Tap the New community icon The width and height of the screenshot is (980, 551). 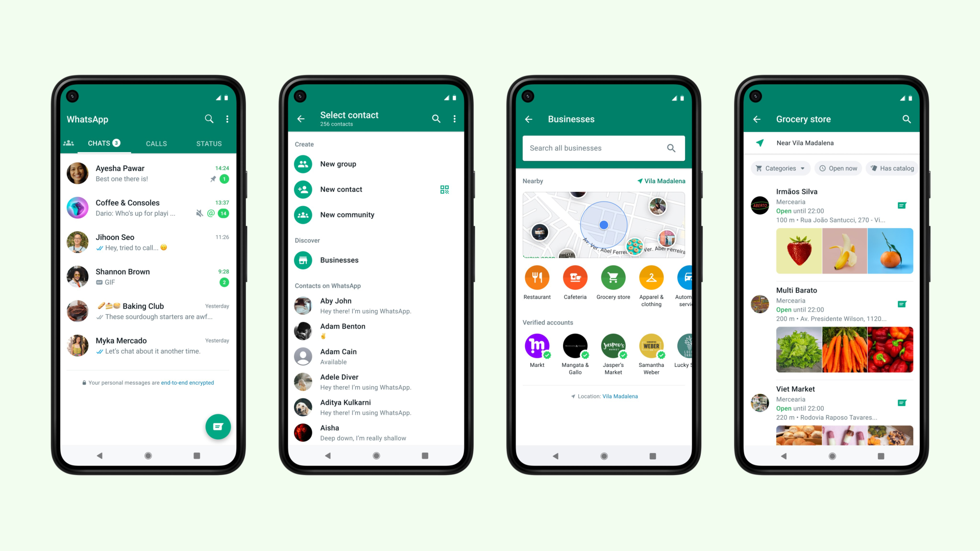coord(305,215)
